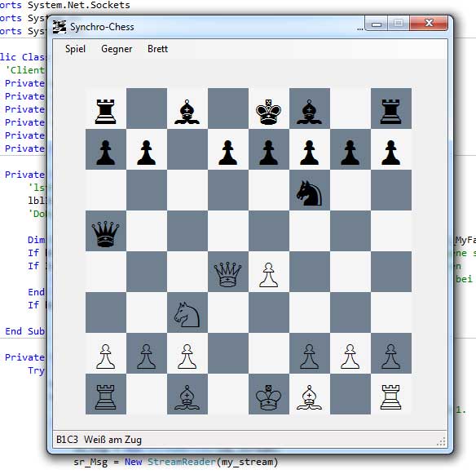
Task: Select the black knight on f6
Action: pos(309,193)
